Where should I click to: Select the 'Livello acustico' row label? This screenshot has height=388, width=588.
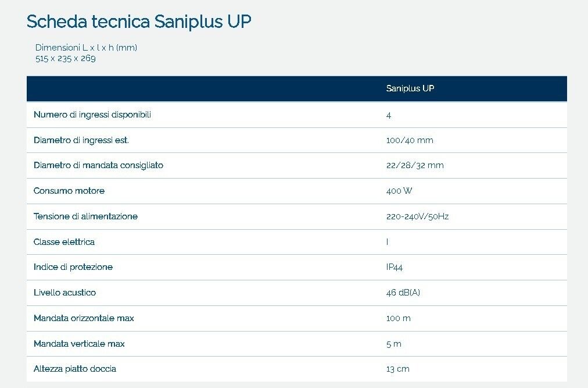tap(64, 293)
